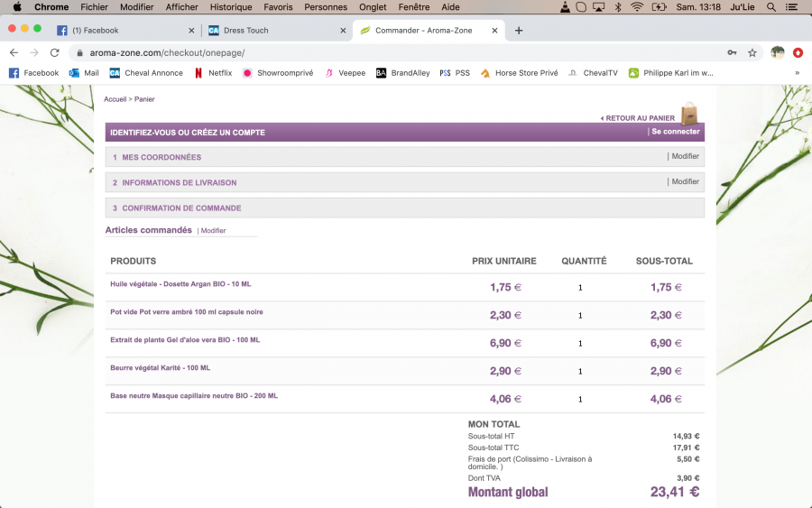The image size is (812, 508).
Task: Open the Showroomprivé bookmark
Action: click(278, 73)
